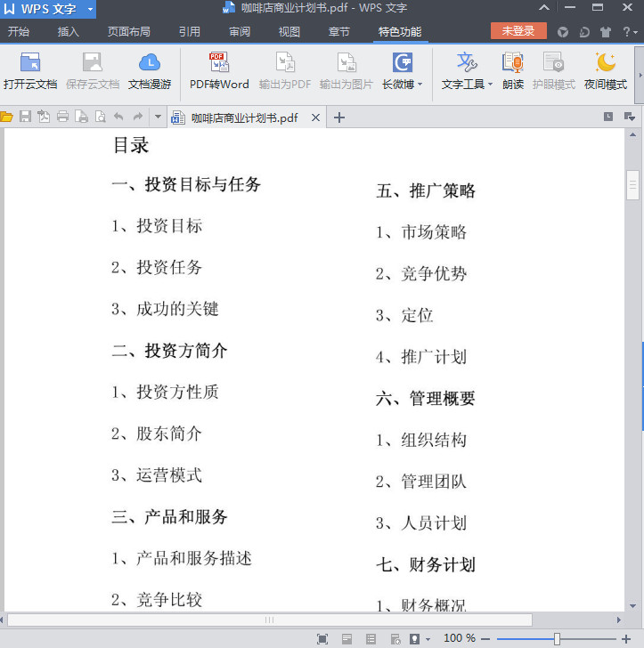Click the feedback chat icon near login
The width and height of the screenshot is (644, 648).
(584, 32)
